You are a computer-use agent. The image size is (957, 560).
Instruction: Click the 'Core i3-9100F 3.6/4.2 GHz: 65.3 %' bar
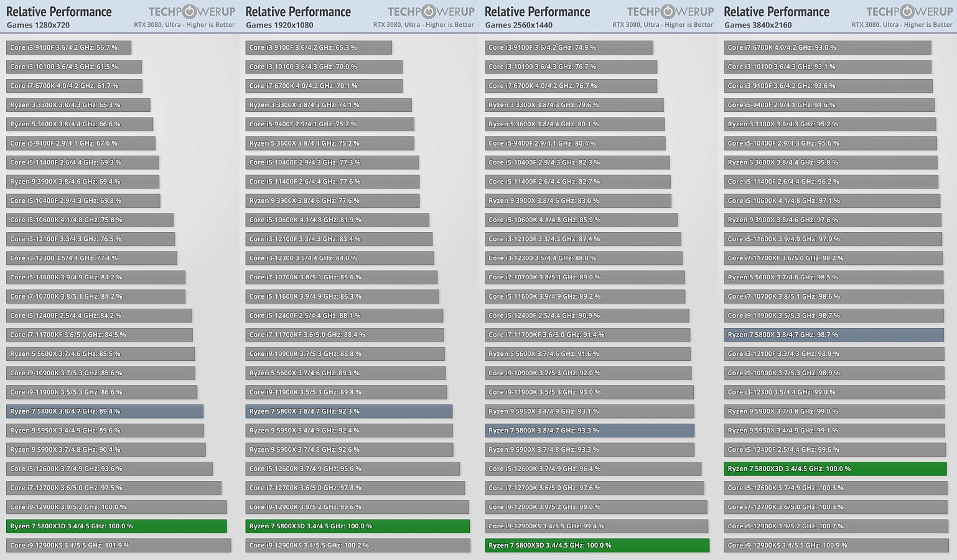coord(319,47)
